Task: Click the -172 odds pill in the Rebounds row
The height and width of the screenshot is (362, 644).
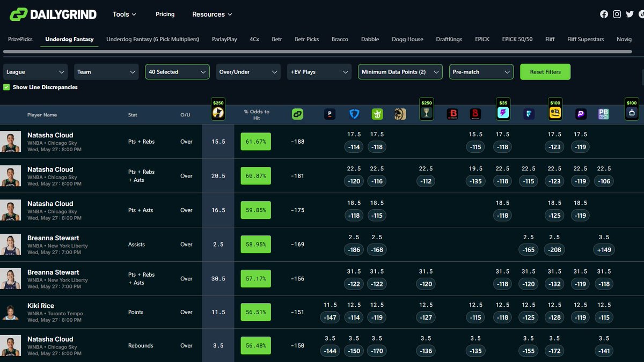Action: click(555, 351)
